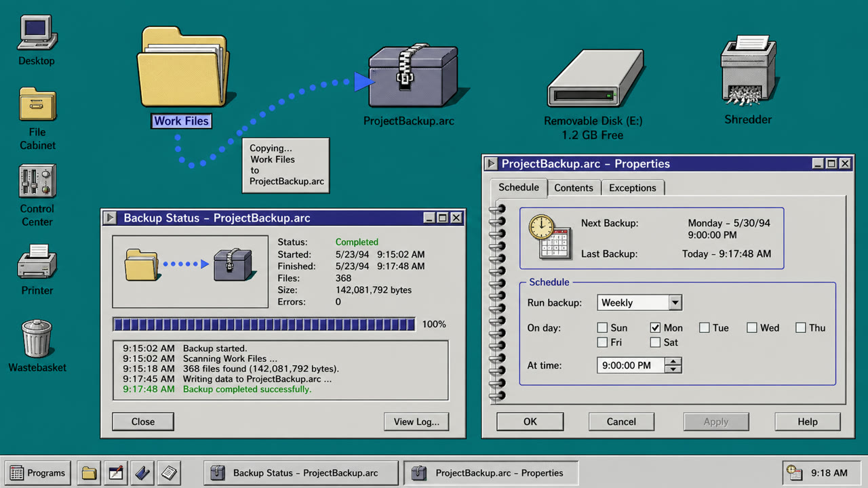Click the At time 9:00:00 PM field
The height and width of the screenshot is (488, 868).
631,365
